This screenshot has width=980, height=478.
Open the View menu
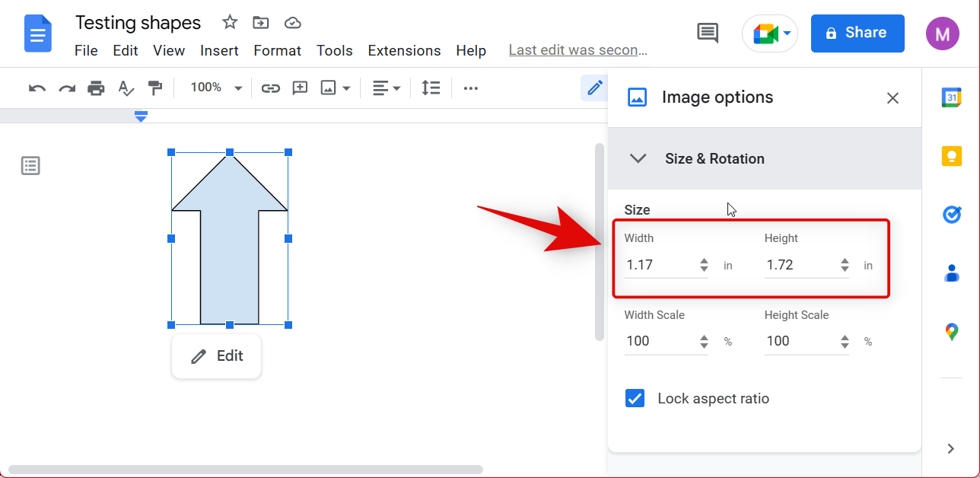pyautogui.click(x=169, y=51)
